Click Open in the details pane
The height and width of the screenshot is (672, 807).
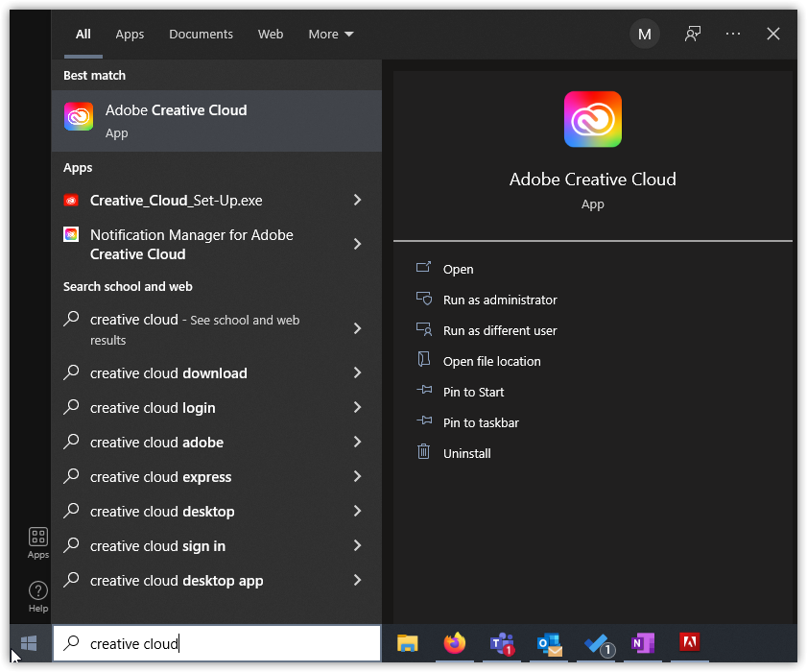point(458,270)
